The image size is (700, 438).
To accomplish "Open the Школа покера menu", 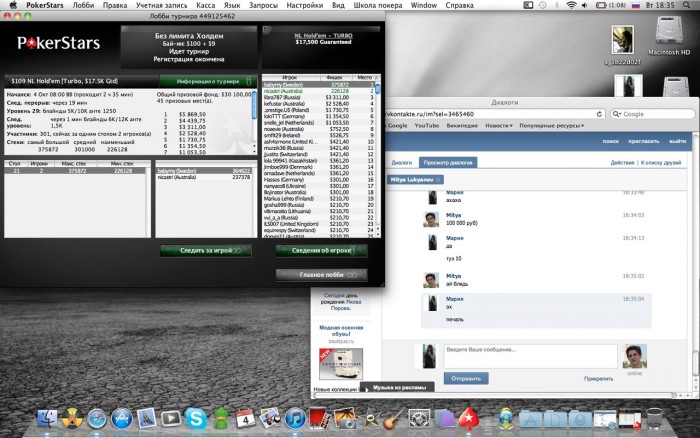I will point(378,5).
